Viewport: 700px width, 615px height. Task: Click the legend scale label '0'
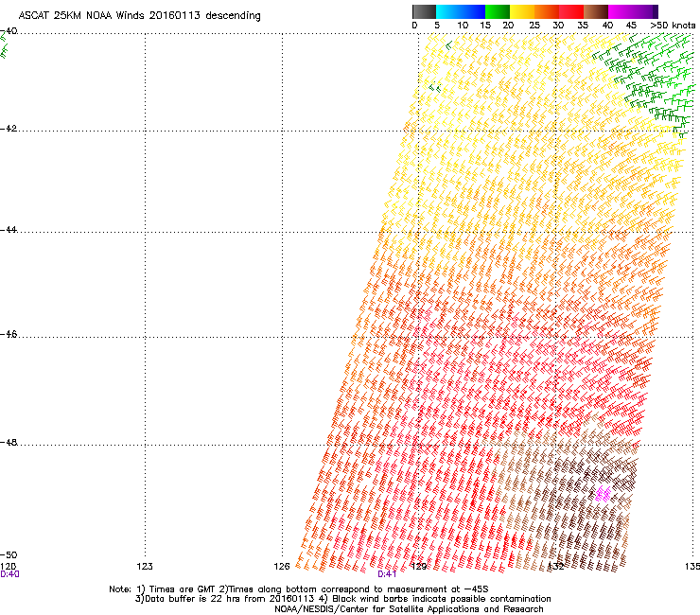click(414, 26)
